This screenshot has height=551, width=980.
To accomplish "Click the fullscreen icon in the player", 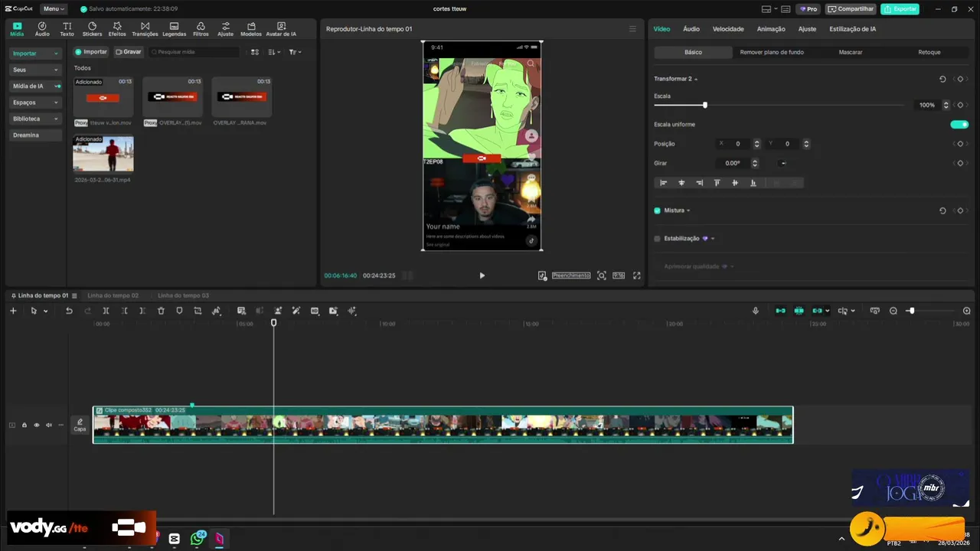I will pos(636,275).
